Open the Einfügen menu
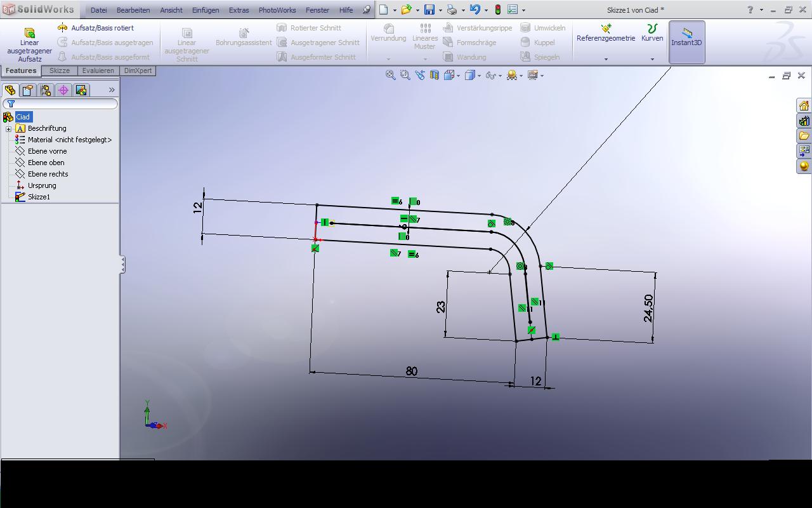812x508 pixels. (206, 10)
